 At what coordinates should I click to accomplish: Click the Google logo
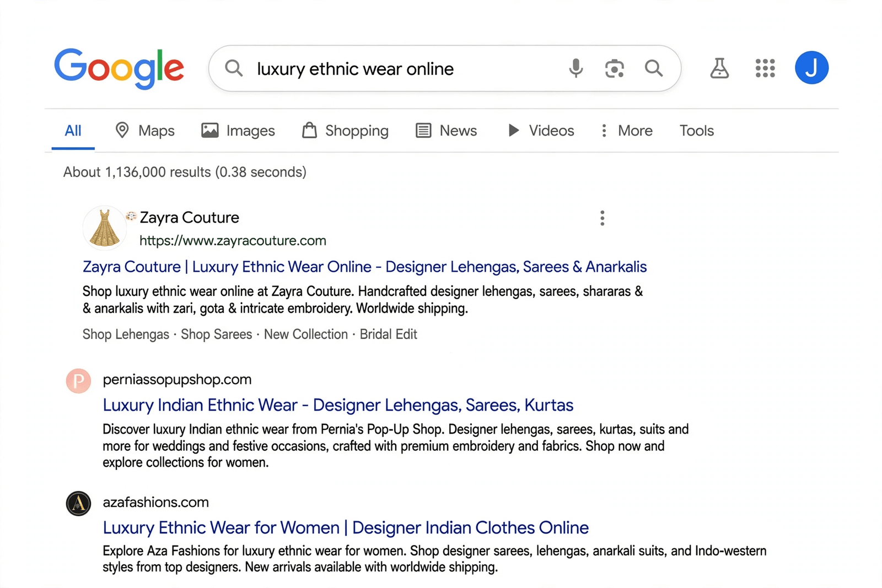[119, 68]
